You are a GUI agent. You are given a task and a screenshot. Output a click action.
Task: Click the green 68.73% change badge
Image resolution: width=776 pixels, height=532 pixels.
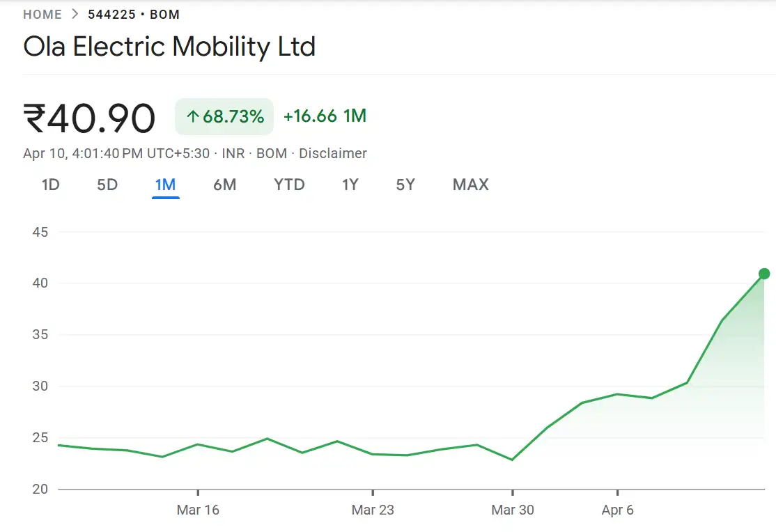click(x=224, y=116)
